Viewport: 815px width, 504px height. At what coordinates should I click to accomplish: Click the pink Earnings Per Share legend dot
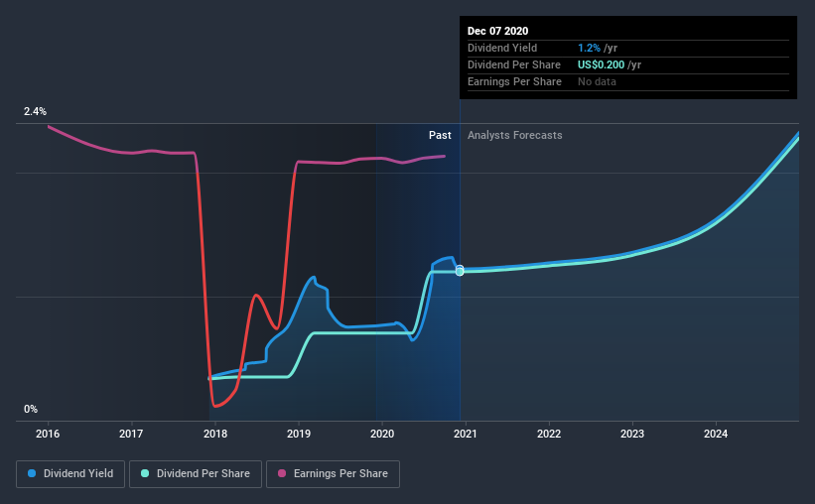coord(283,474)
